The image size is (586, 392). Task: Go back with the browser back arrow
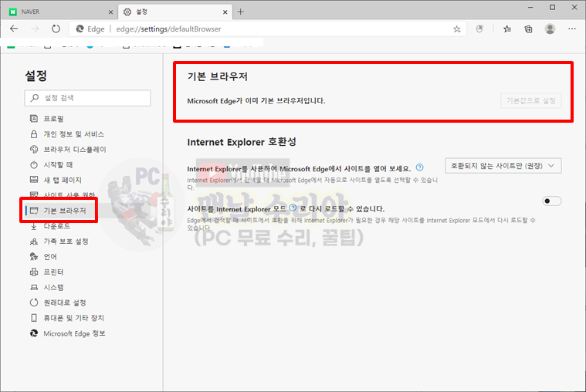[14, 29]
